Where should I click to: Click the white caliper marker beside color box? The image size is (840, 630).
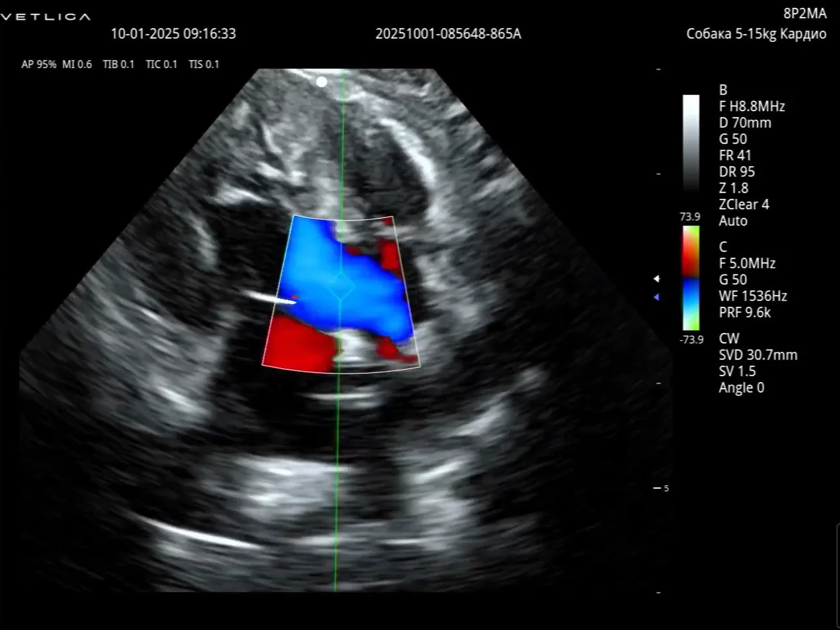tap(272, 300)
